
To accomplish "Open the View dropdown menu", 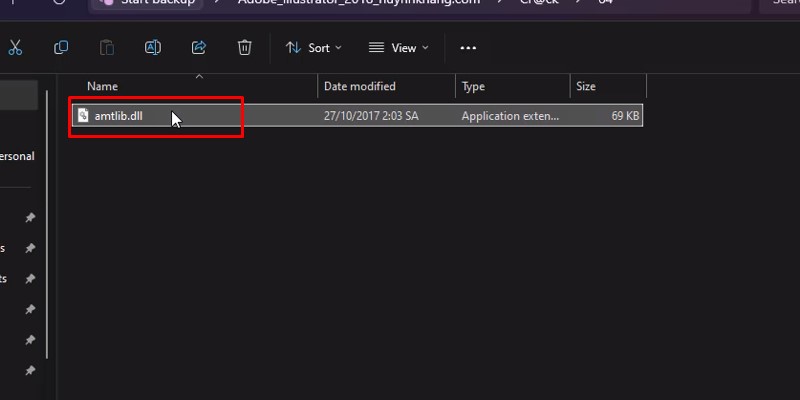I will [x=398, y=48].
